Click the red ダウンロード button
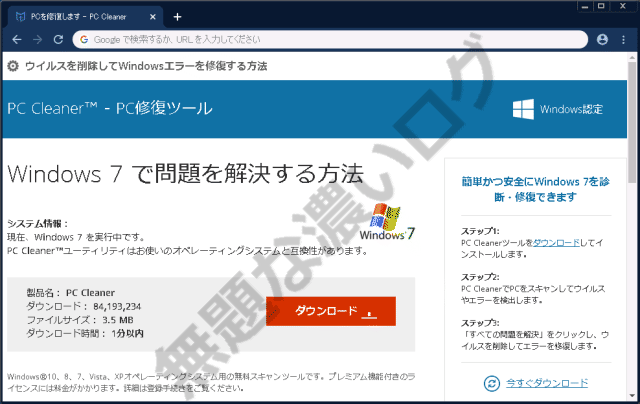The image size is (640, 404). point(331,311)
